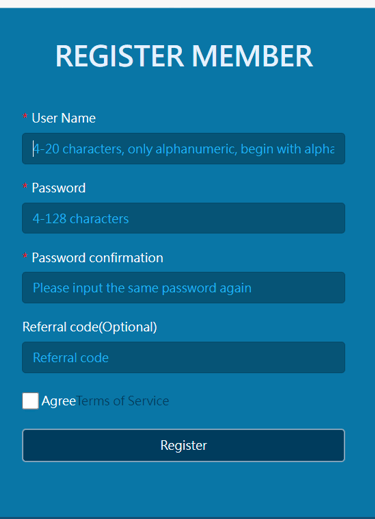Click the Referral code text box

[183, 357]
